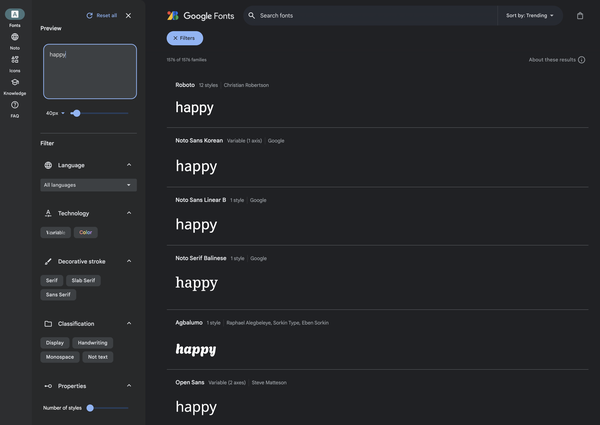Click the Noto Serif Balinese happy preview
Viewport: 600px width, 425px height.
[197, 283]
